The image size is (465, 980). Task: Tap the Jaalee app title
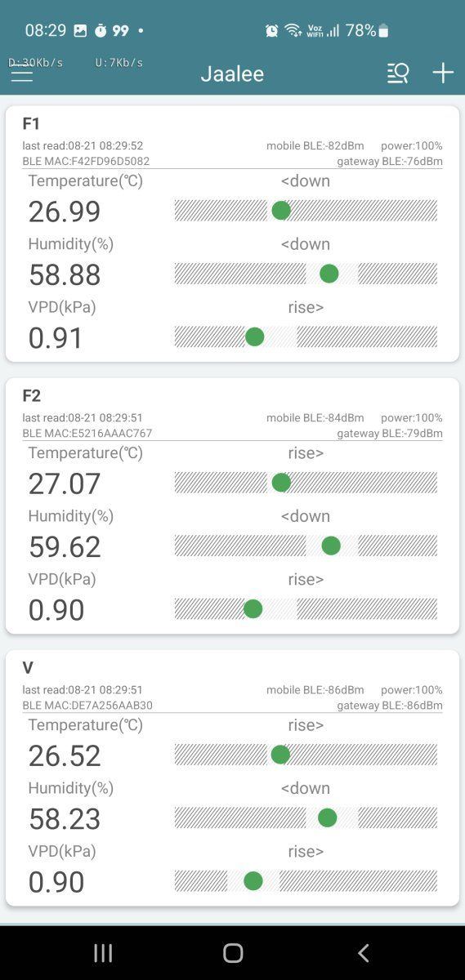[232, 73]
